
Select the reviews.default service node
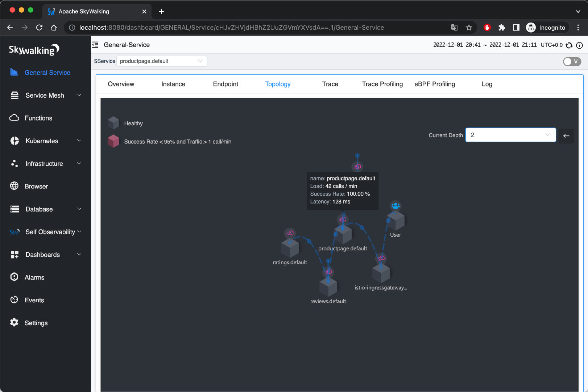point(328,287)
